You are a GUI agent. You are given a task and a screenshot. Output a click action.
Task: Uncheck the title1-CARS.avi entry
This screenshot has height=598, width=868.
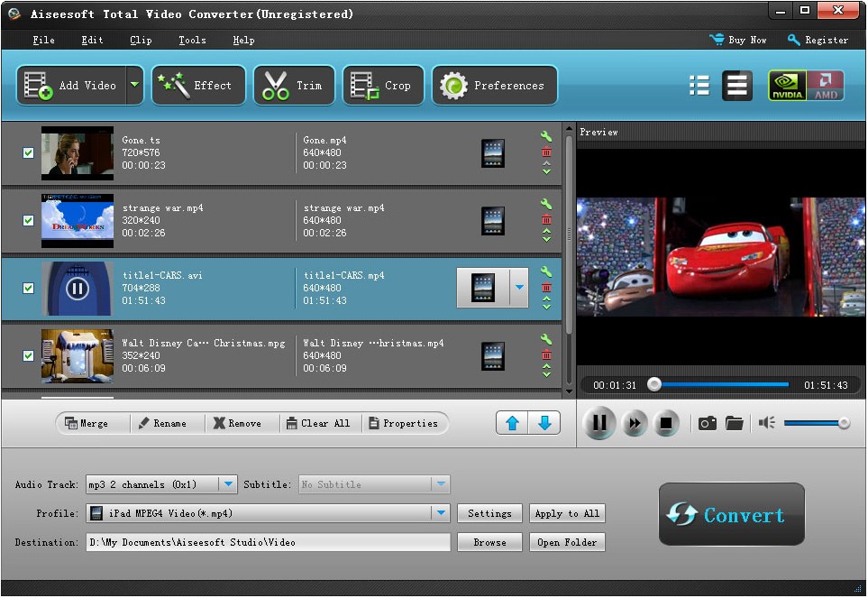[x=26, y=289]
